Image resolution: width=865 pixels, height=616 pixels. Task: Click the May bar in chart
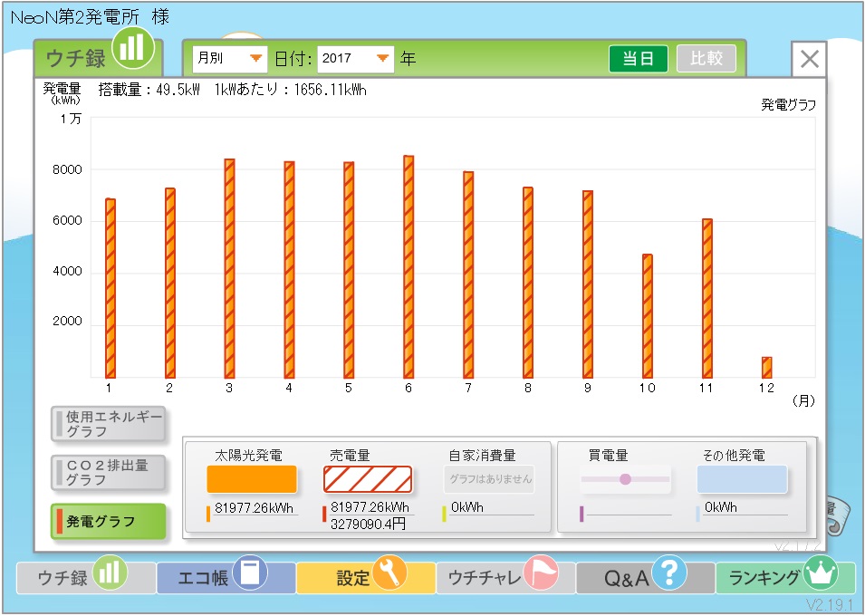pos(349,270)
